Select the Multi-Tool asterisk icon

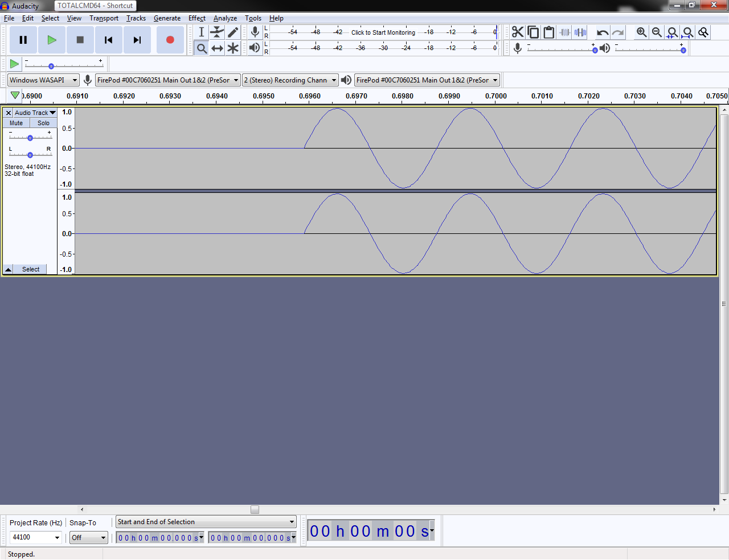pyautogui.click(x=233, y=48)
